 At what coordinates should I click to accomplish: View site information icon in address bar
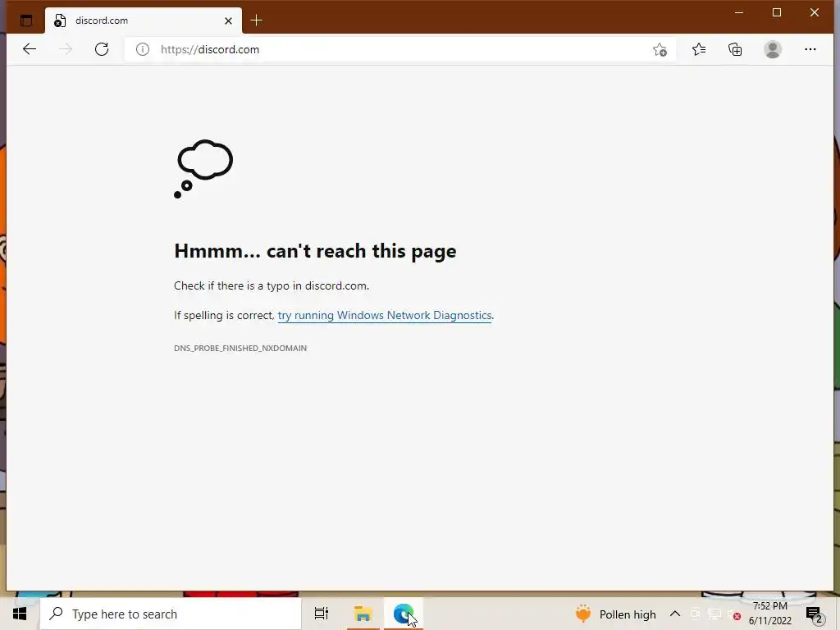(x=143, y=49)
